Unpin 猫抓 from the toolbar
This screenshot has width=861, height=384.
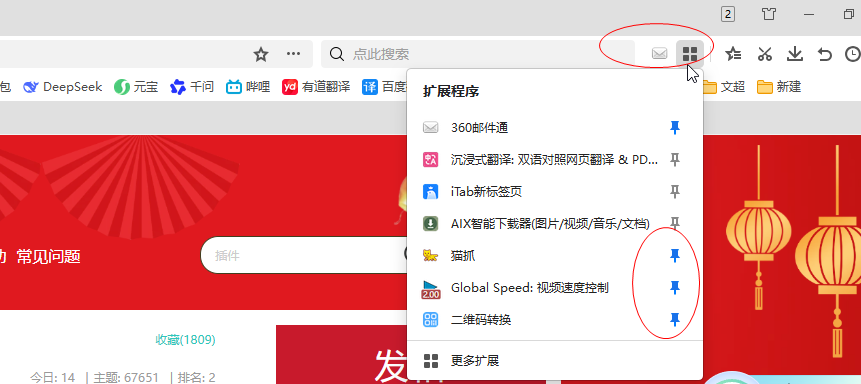point(675,255)
